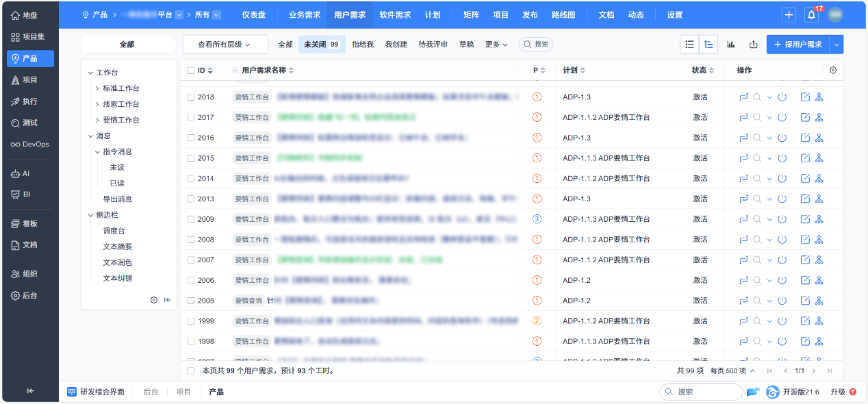Switch to tree view layout icon
868x404 pixels.
709,43
